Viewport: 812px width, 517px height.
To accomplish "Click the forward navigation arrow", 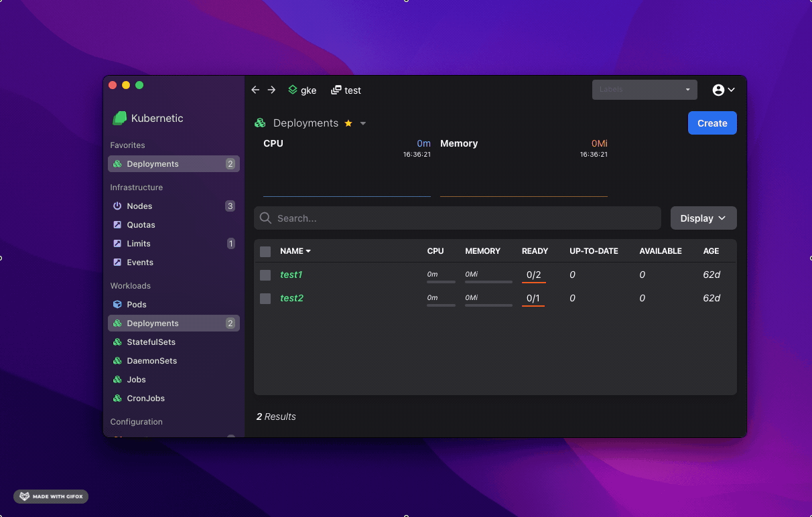I will (271, 90).
